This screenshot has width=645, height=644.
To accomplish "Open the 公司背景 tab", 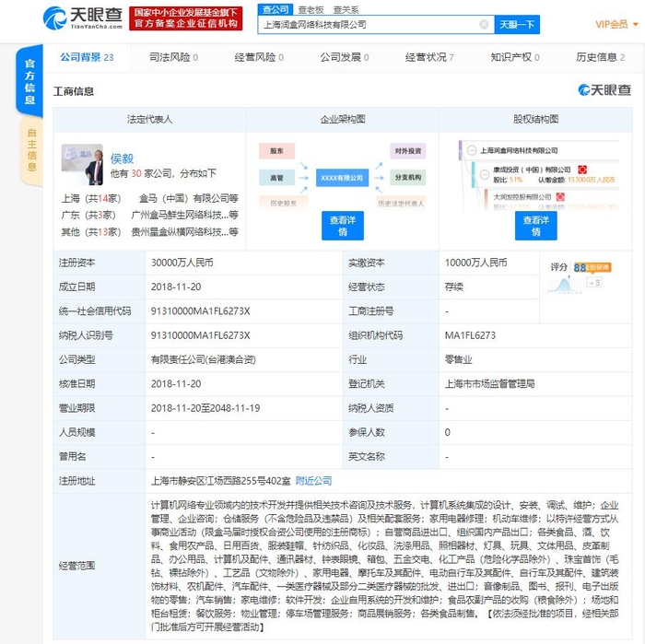I will pyautogui.click(x=87, y=57).
